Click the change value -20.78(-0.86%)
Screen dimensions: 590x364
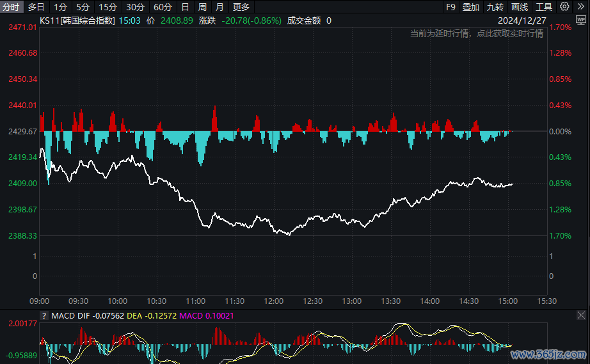click(251, 20)
